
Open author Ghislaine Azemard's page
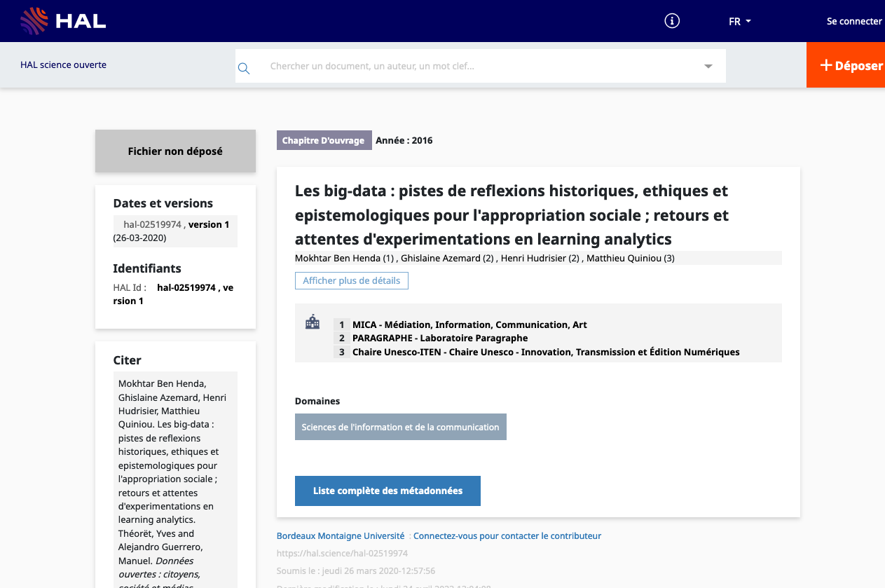[x=440, y=258]
